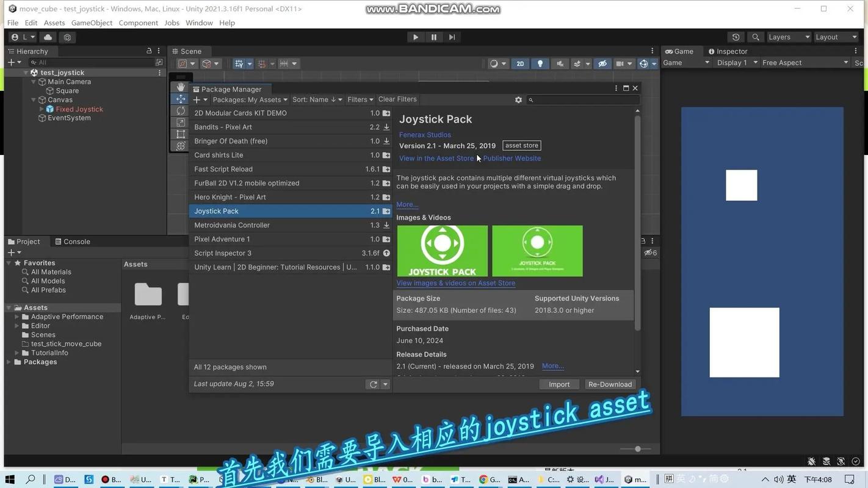The width and height of the screenshot is (868, 488).
Task: Select the Hand tool in Scene view
Action: 181,87
